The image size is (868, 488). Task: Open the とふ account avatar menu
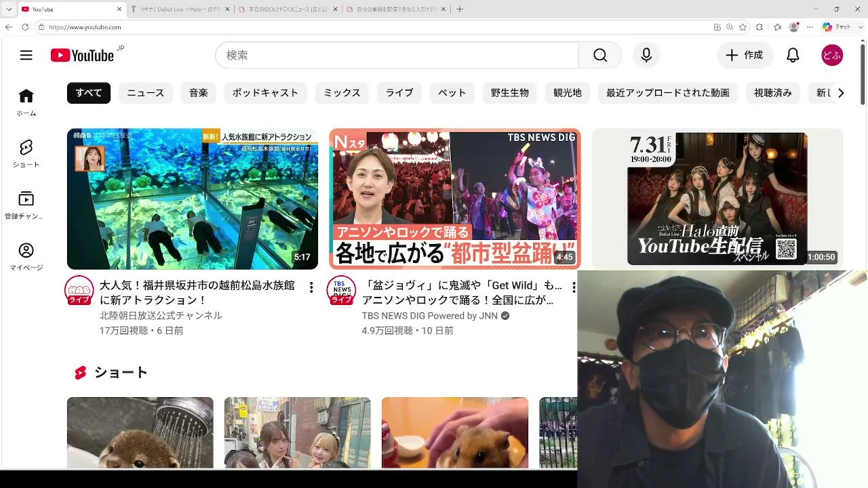point(832,55)
